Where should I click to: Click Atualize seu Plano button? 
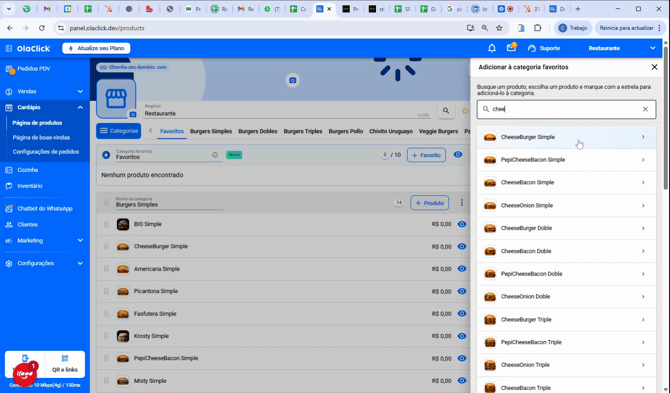96,48
